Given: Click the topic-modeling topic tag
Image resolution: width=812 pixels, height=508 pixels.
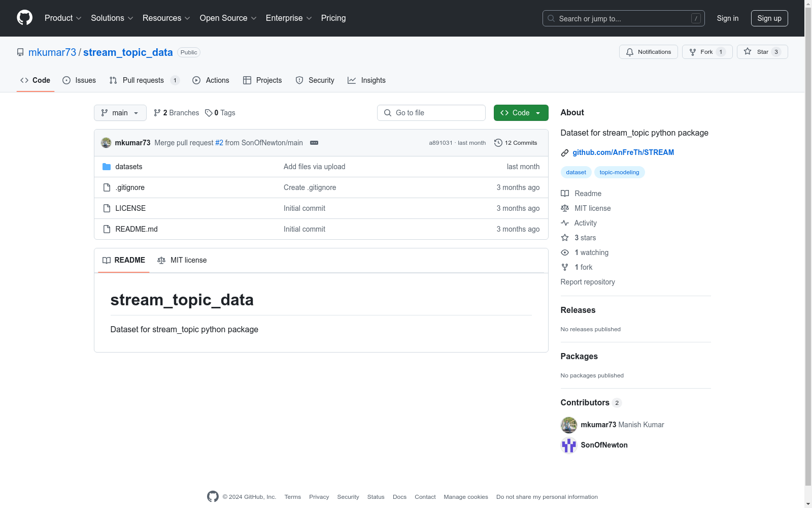Looking at the screenshot, I should tap(619, 172).
